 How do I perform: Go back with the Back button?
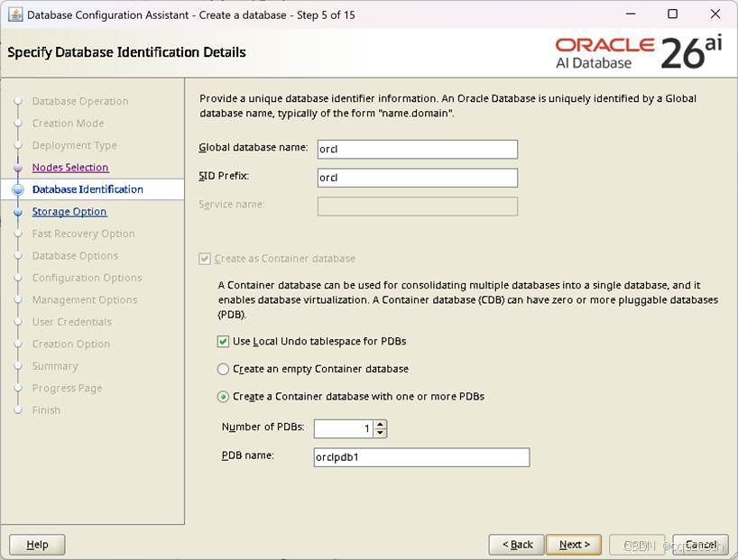[x=517, y=545]
